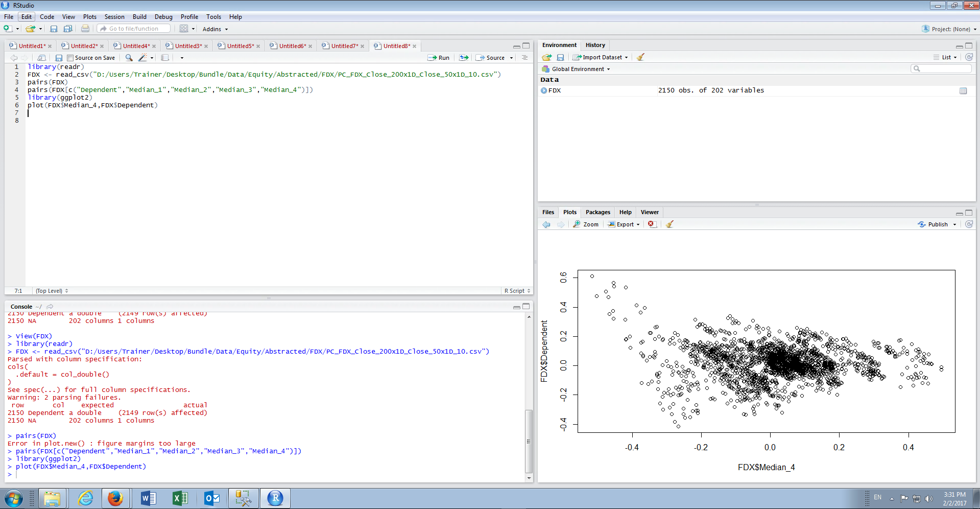Click the console vertical scrollbar thumb
This screenshot has width=980, height=509.
[529, 441]
